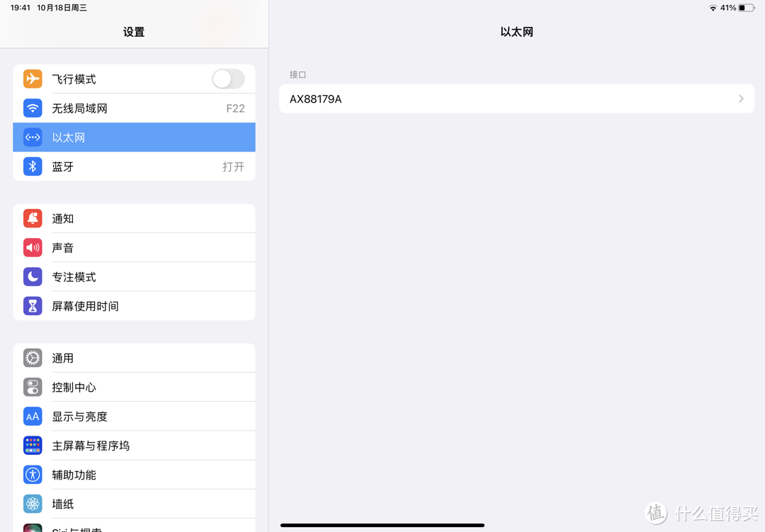Tap the gear General icon

pyautogui.click(x=33, y=358)
